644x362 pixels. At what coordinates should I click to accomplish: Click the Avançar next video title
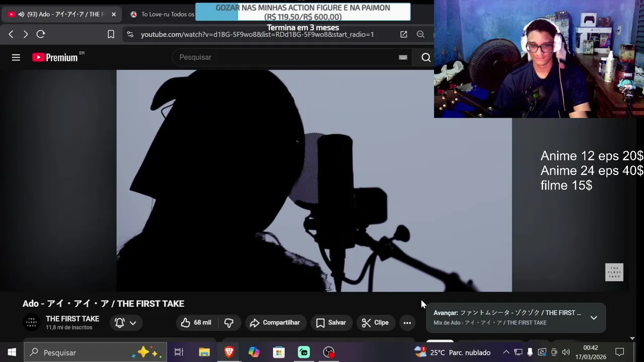507,313
